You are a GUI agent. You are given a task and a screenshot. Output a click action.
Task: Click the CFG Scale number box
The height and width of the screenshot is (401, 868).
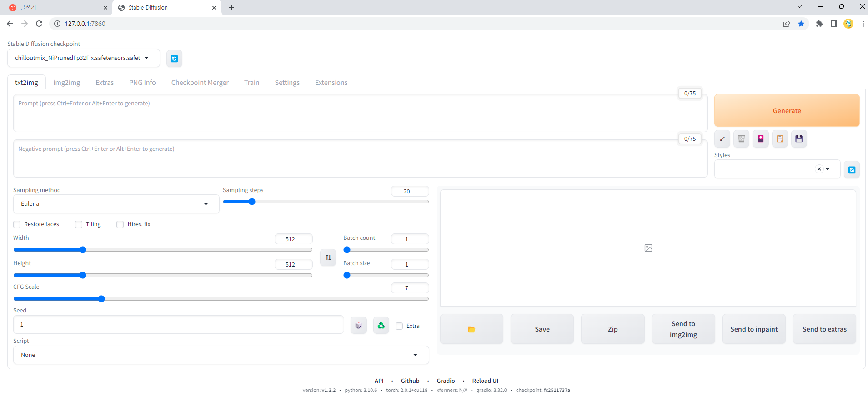410,288
